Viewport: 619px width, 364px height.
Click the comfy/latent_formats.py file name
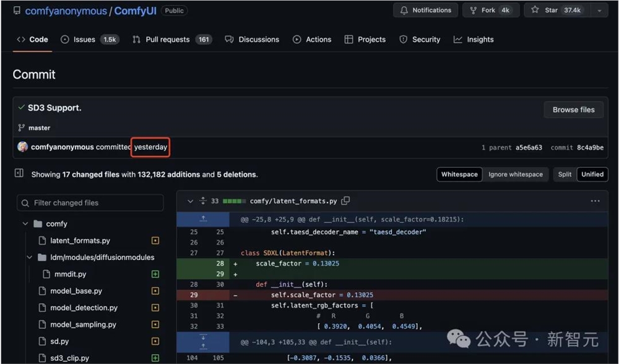pos(293,201)
